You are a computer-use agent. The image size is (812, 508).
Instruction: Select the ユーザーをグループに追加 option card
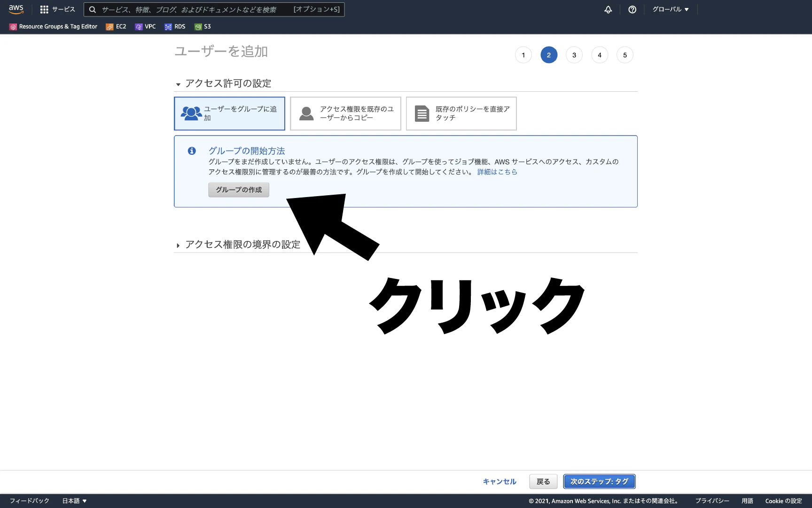point(229,113)
